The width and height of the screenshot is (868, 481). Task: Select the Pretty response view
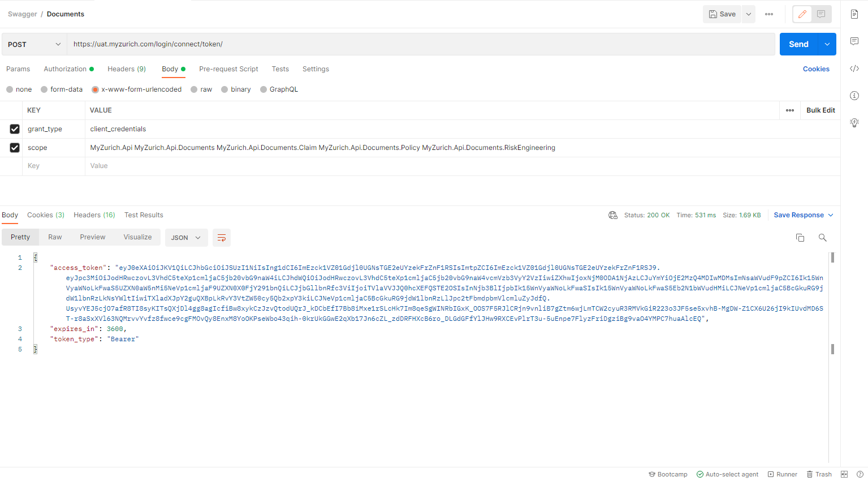tap(20, 237)
